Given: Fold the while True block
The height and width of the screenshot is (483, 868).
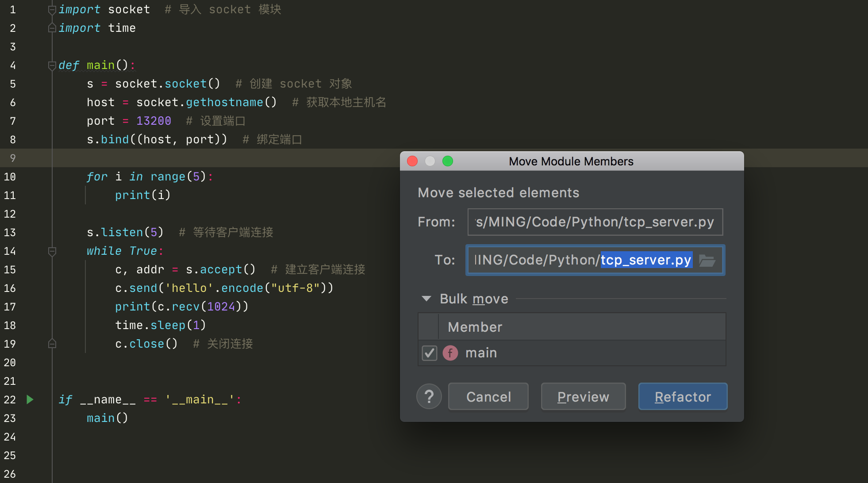Looking at the screenshot, I should 52,251.
